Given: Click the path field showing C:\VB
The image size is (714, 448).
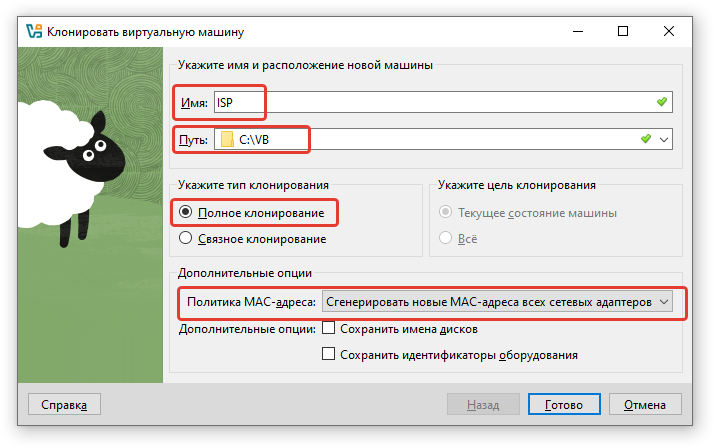Looking at the screenshot, I should (443, 139).
